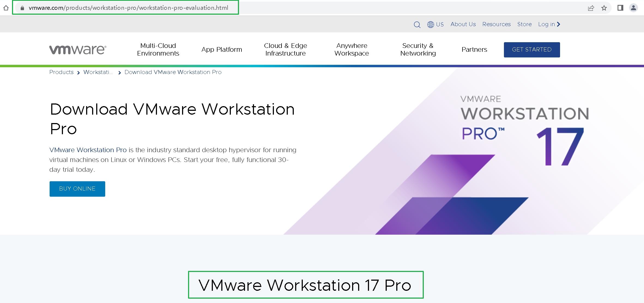Click the GET STARTED button

coord(532,50)
